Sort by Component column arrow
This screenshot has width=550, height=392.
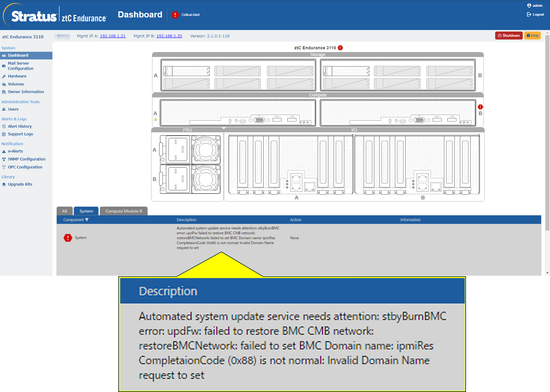point(87,220)
